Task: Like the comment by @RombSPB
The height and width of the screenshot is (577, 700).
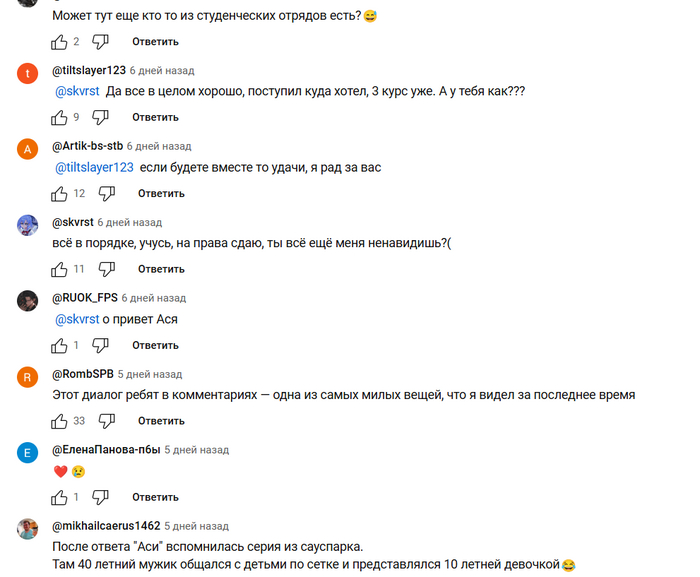Action: click(x=59, y=421)
